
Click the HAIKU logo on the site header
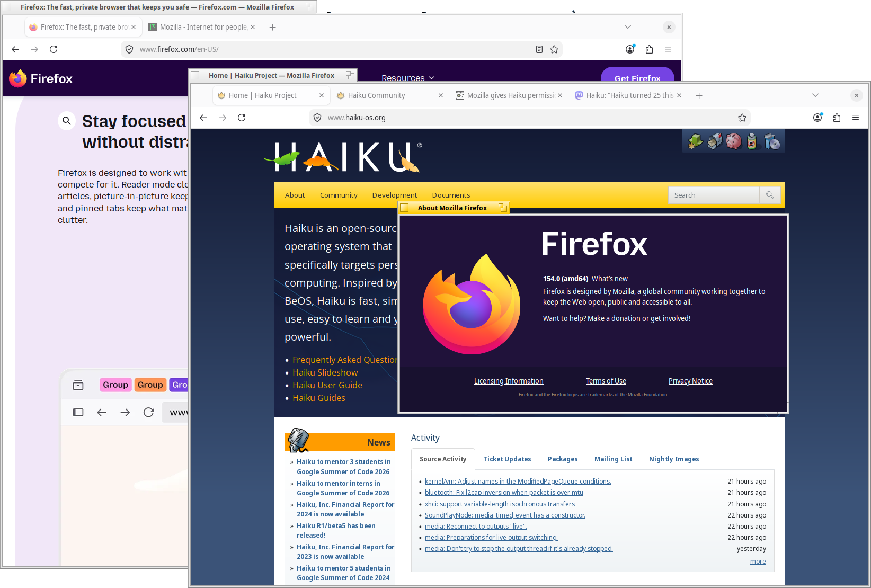tap(343, 157)
